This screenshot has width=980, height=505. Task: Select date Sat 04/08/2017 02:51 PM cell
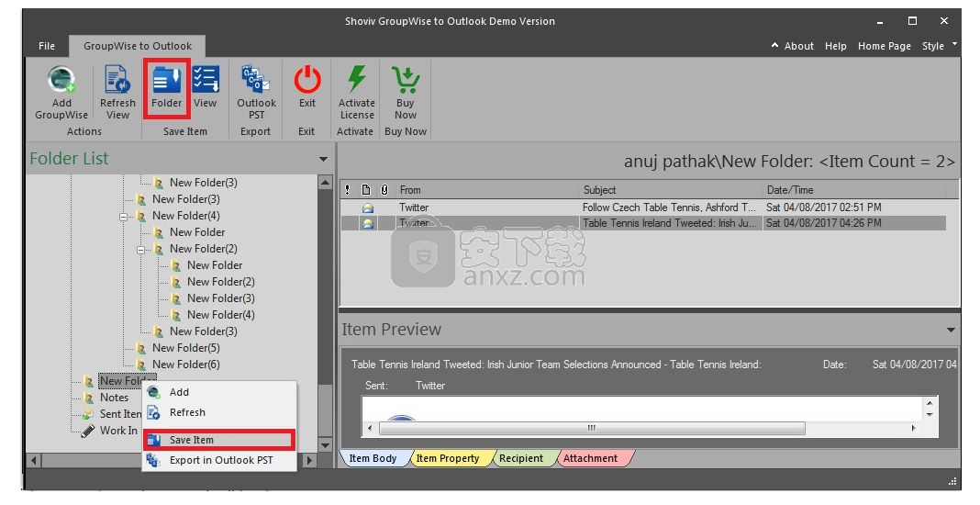pos(824,208)
